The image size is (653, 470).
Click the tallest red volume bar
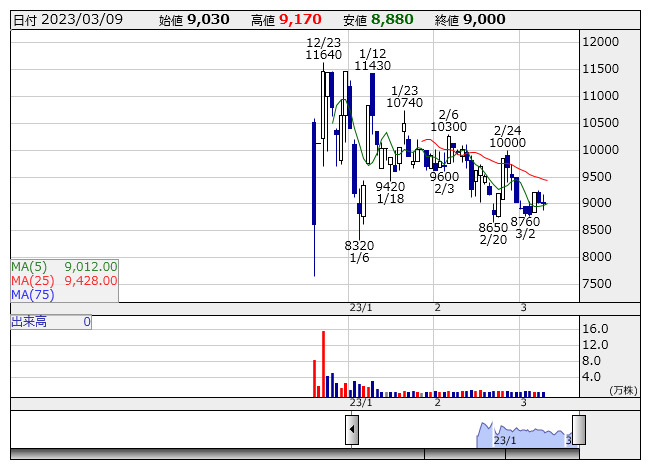(x=324, y=364)
